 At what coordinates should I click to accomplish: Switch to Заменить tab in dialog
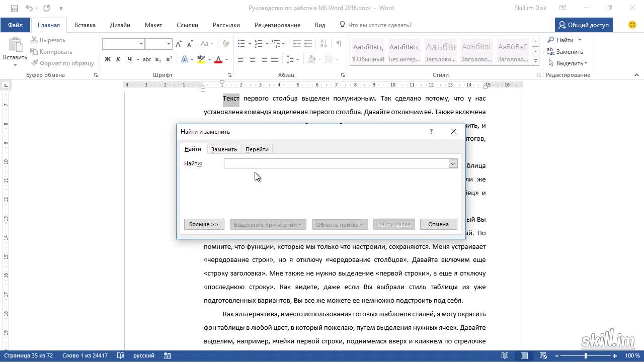click(x=224, y=149)
